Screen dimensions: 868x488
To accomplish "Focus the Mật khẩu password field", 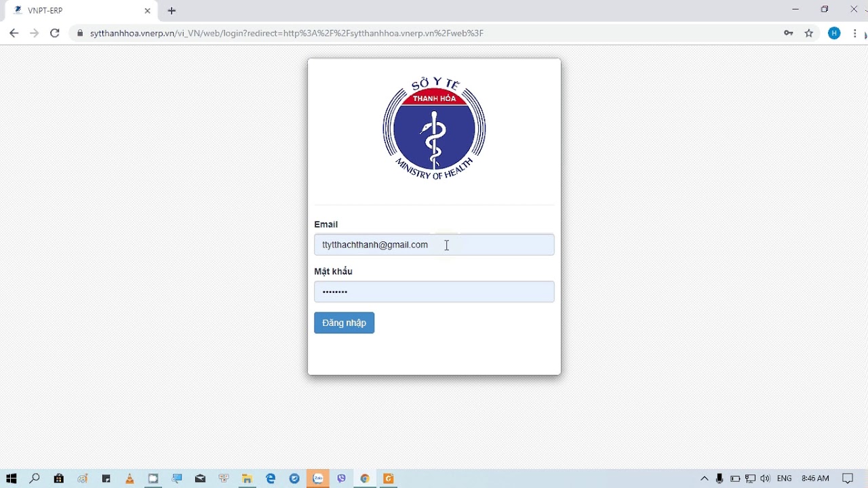I will tap(434, 291).
